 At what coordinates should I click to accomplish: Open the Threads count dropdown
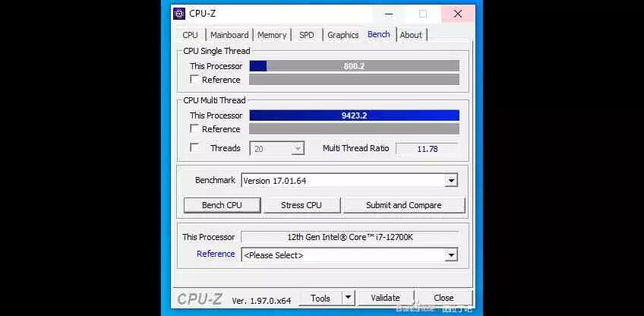277,148
